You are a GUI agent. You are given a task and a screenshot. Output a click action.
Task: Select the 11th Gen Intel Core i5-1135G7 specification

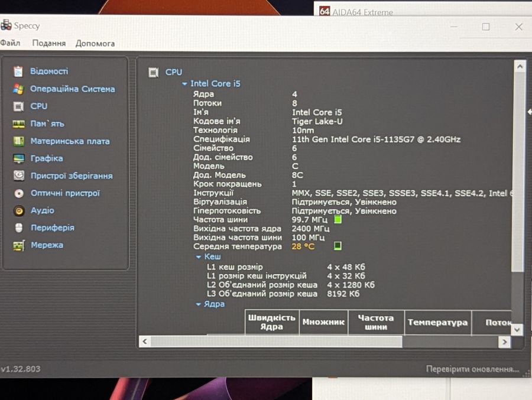[376, 139]
